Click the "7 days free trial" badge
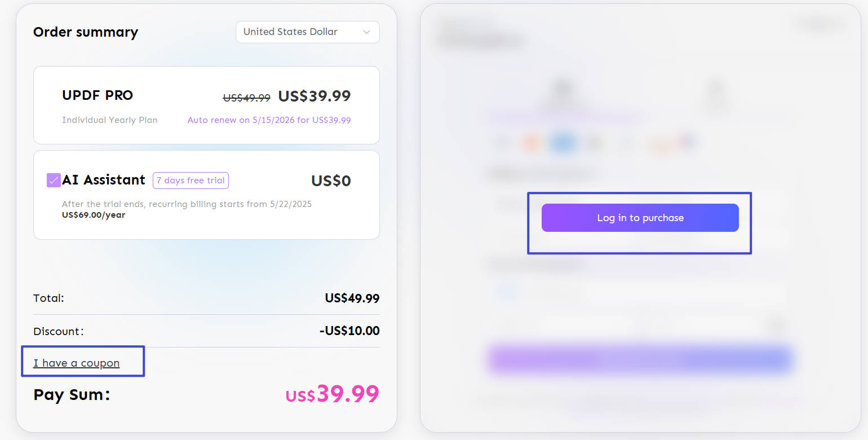Screen dimensions: 868x440 pyautogui.click(x=191, y=181)
